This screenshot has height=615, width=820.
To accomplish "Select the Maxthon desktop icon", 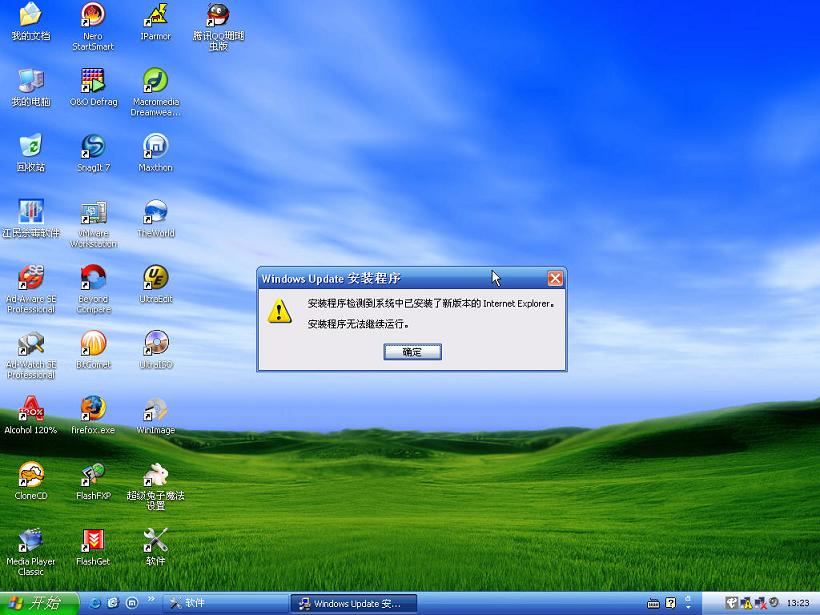I will click(155, 153).
